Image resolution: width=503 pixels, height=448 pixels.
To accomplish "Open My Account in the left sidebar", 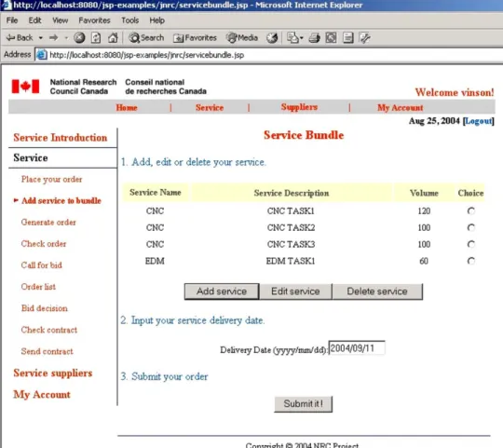I will [42, 395].
